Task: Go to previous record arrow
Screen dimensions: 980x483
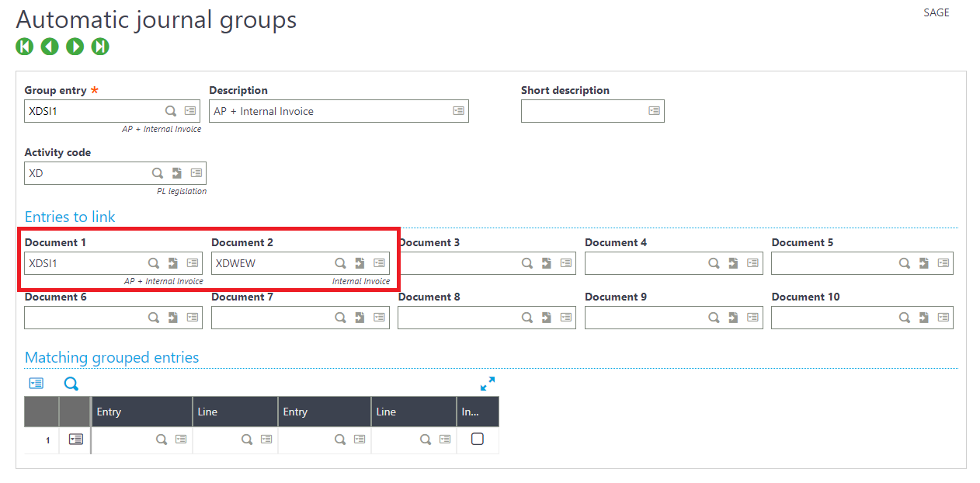Action: pyautogui.click(x=50, y=47)
